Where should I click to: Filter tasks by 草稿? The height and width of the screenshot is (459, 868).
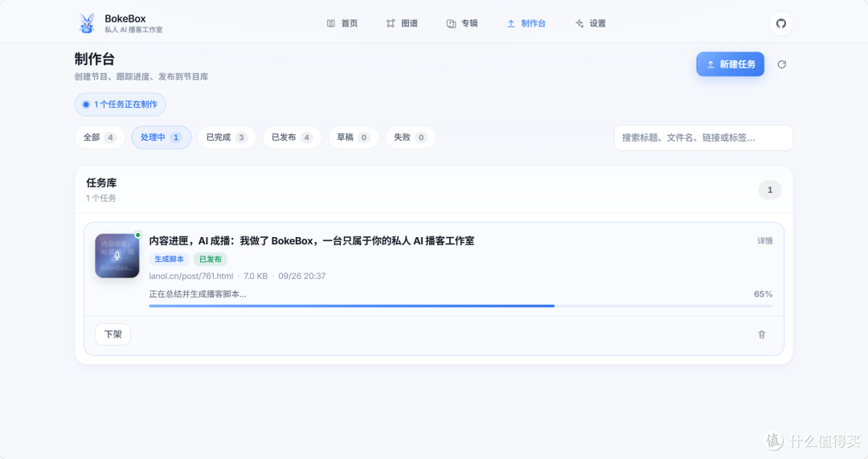coord(353,137)
